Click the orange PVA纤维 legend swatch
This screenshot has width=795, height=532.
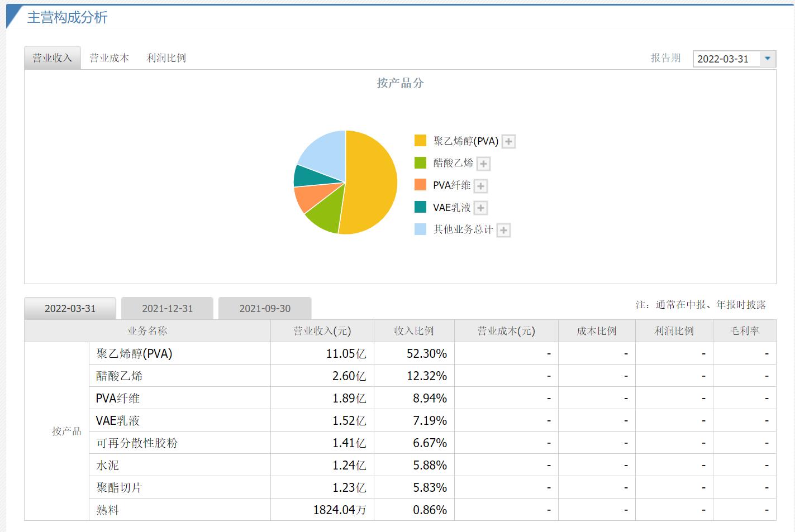click(420, 185)
